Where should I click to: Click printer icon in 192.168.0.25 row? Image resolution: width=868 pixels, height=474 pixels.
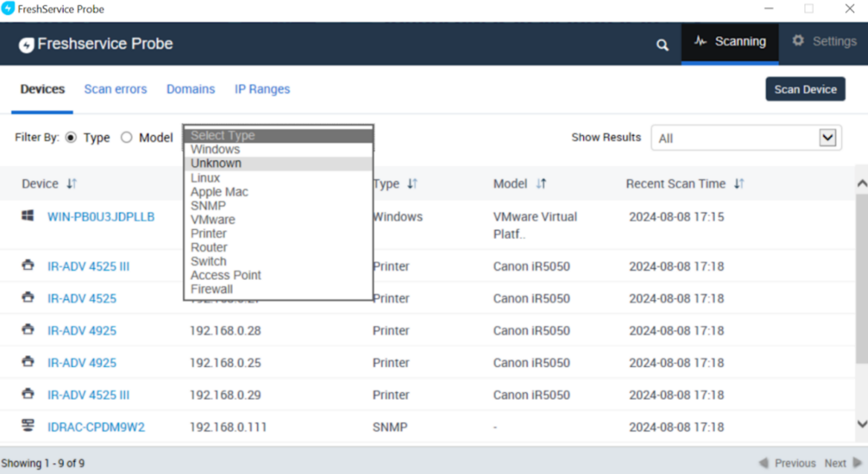(28, 362)
